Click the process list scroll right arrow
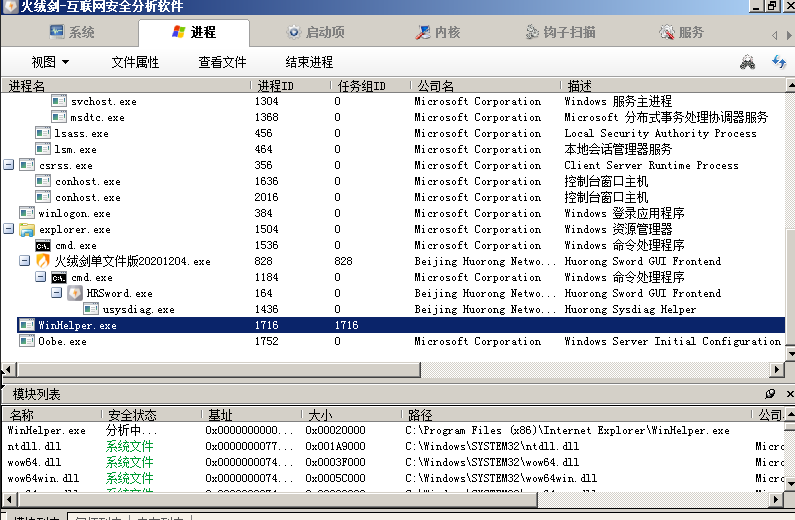 777,370
